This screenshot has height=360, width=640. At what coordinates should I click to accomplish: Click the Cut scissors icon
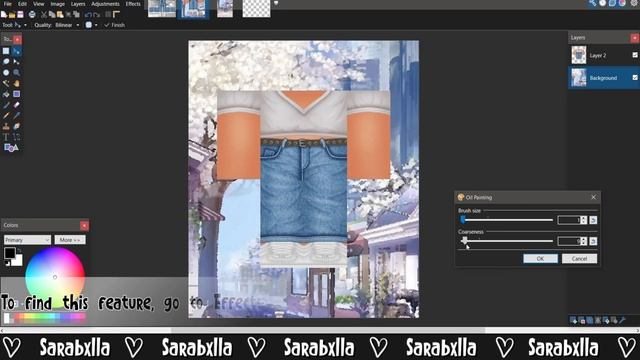click(x=44, y=15)
